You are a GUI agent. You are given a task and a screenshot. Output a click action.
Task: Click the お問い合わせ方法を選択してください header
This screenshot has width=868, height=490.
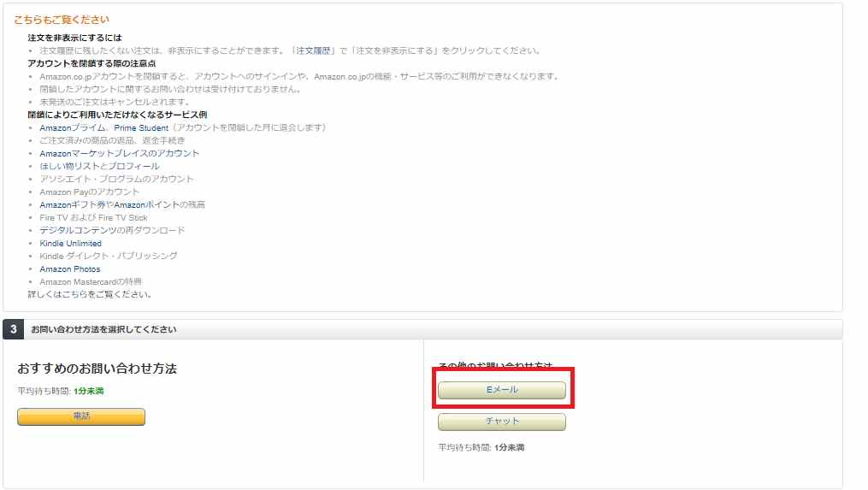[x=103, y=329]
